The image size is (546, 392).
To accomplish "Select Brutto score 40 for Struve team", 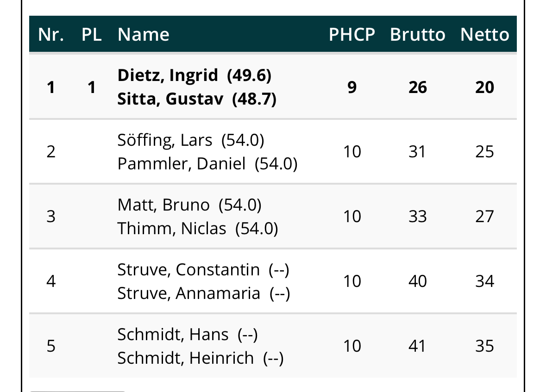I will pyautogui.click(x=417, y=281).
